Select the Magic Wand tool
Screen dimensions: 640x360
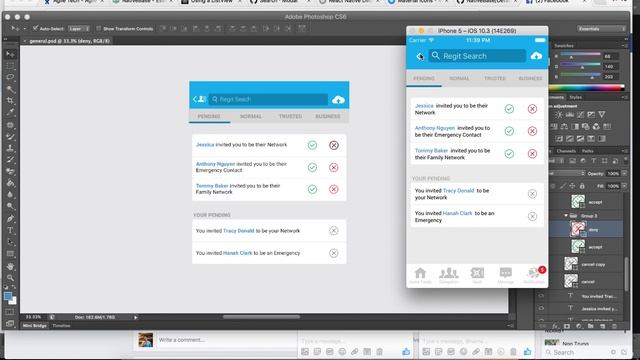coord(10,89)
